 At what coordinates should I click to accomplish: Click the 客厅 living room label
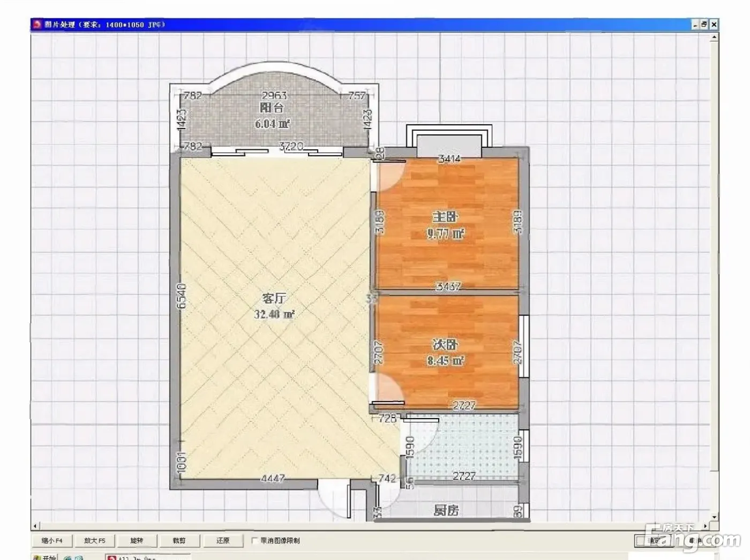274,299
